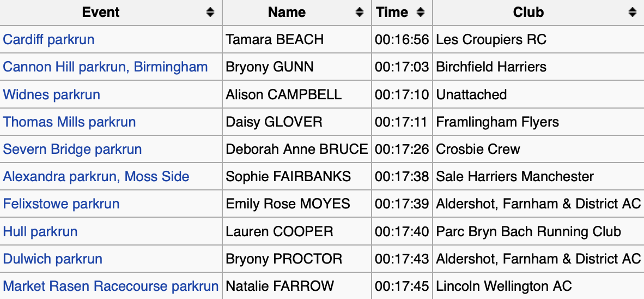Open Hull parkrun link

point(40,231)
